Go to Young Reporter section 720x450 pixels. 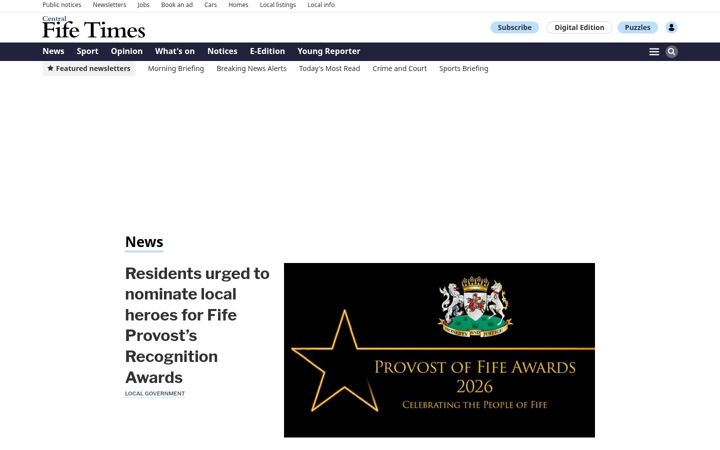328,51
